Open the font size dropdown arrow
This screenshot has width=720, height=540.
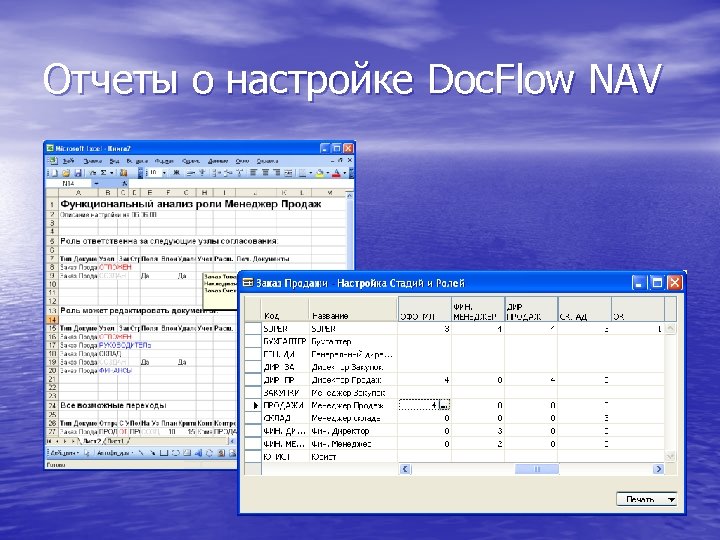point(164,173)
